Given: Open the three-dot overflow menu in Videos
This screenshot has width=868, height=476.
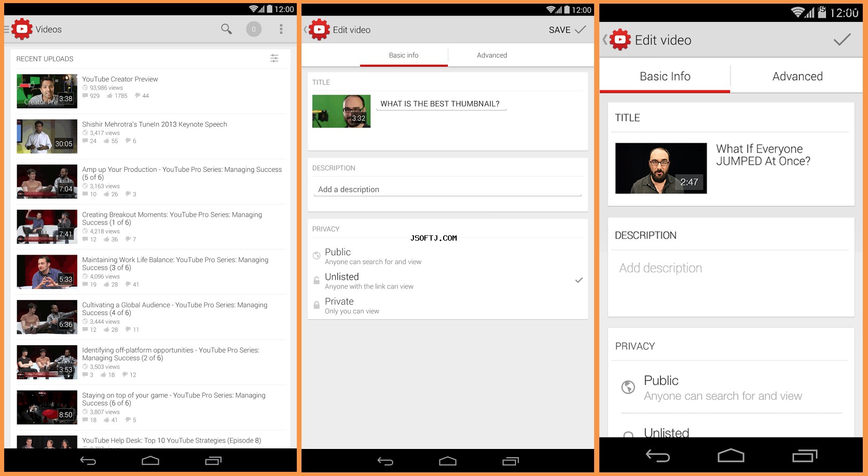Looking at the screenshot, I should tap(281, 29).
